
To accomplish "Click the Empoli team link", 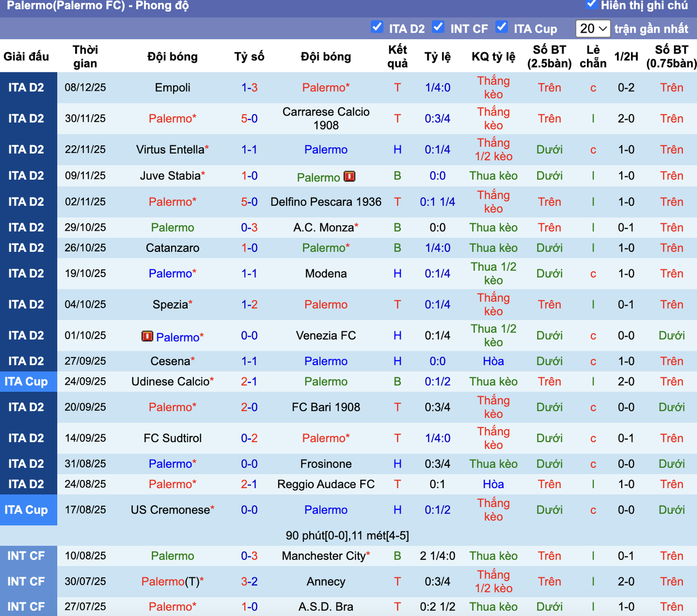I will [x=173, y=88].
